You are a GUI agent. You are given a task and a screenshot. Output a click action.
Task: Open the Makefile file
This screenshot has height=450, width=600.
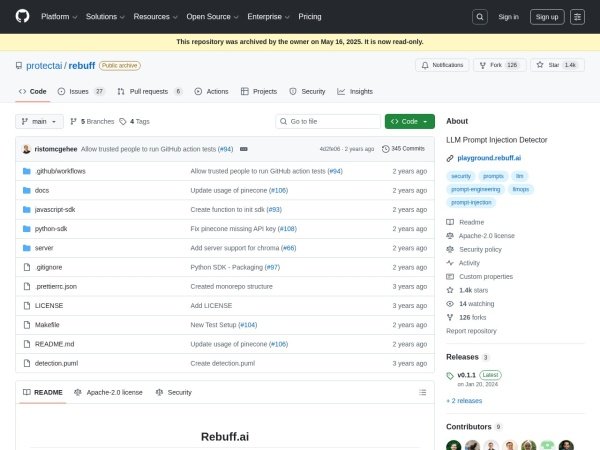[47, 325]
